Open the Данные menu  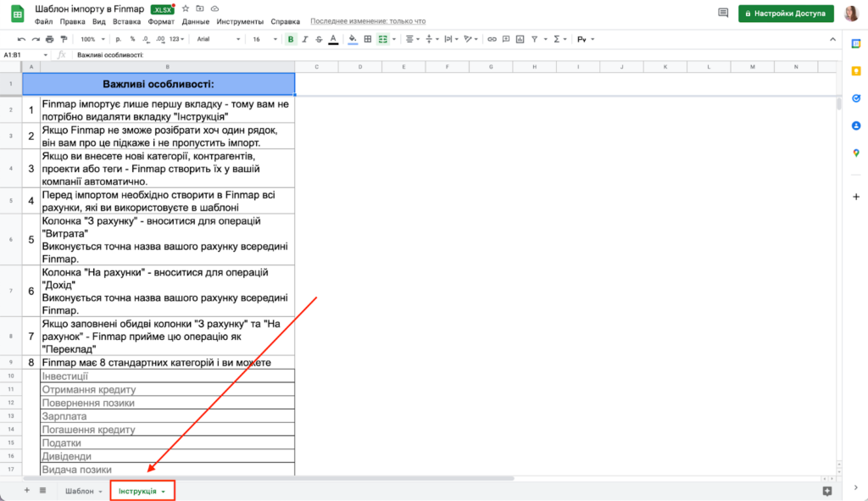click(x=196, y=21)
